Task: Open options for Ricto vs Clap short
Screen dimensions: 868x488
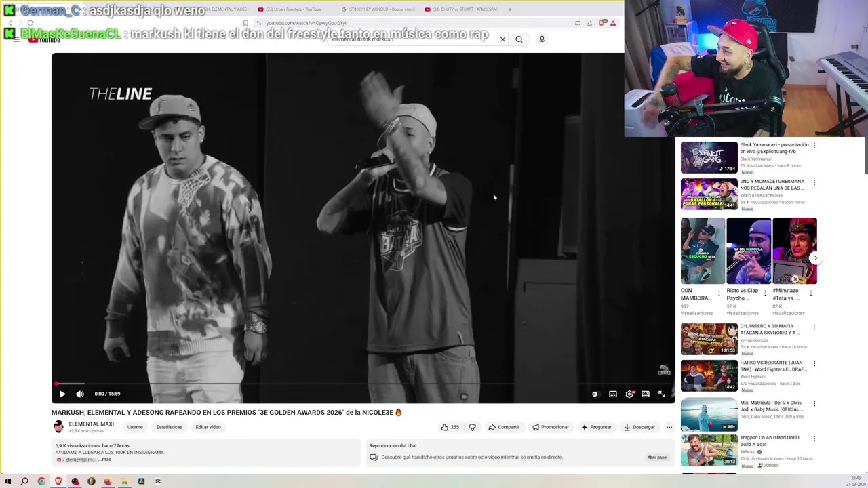Action: 765,293
